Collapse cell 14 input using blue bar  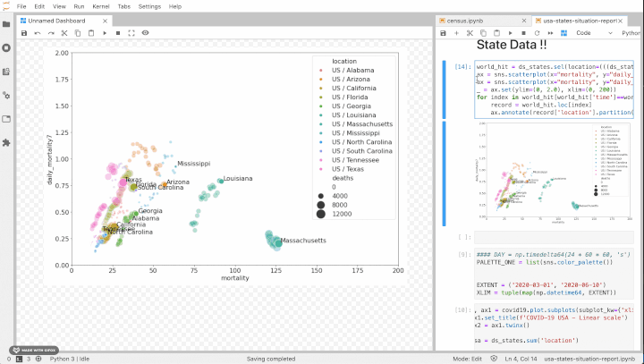(x=444, y=89)
